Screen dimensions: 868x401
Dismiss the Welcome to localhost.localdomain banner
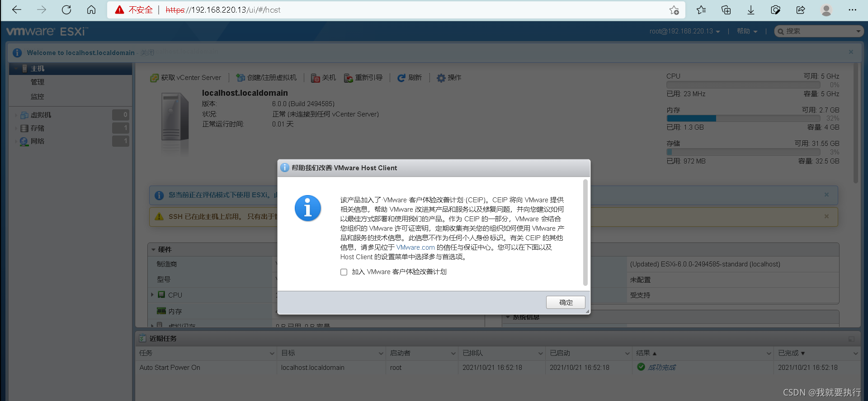coord(851,52)
